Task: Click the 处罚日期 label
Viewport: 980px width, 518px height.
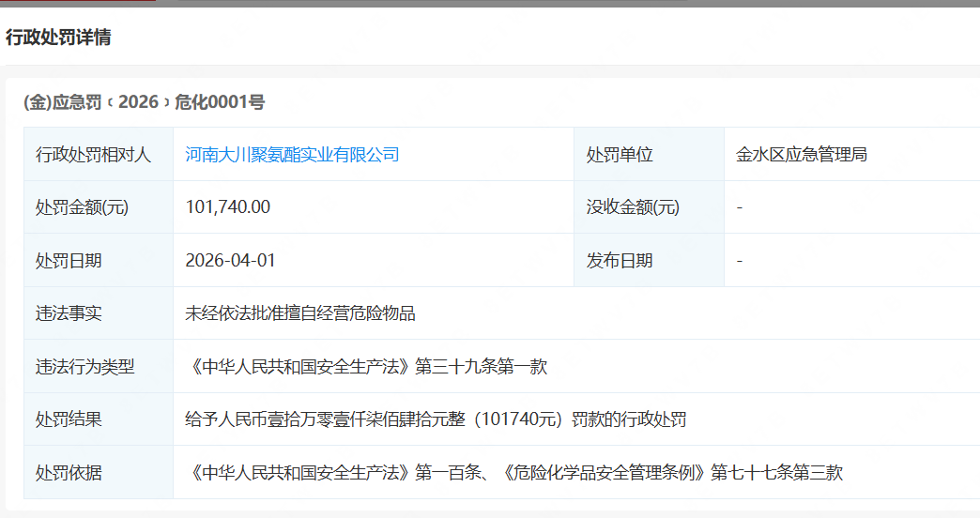Action: (69, 261)
